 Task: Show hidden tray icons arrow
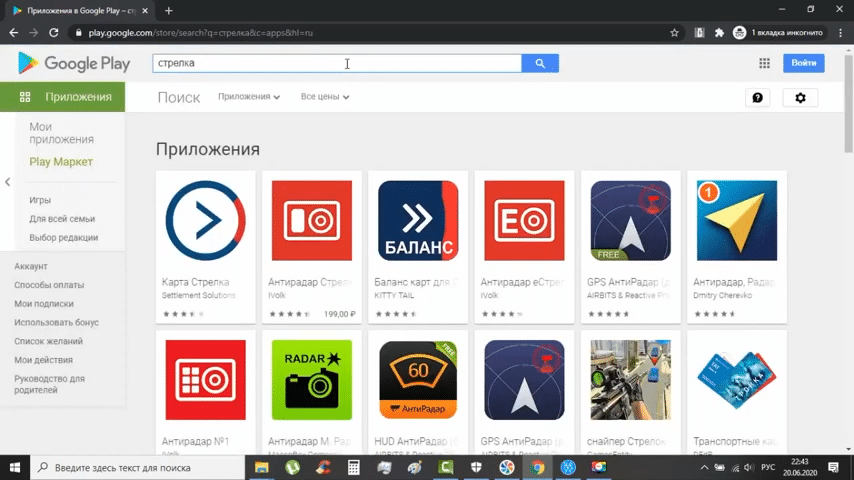[x=704, y=467]
